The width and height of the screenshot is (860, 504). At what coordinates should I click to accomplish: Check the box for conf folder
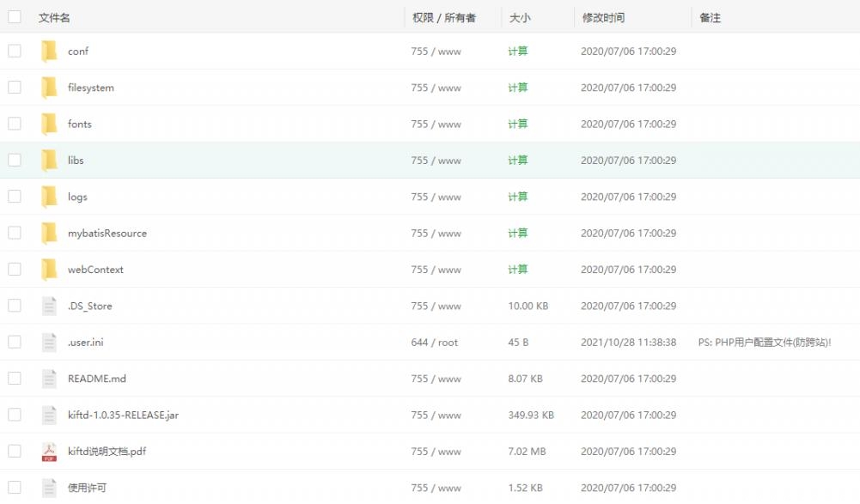15,51
